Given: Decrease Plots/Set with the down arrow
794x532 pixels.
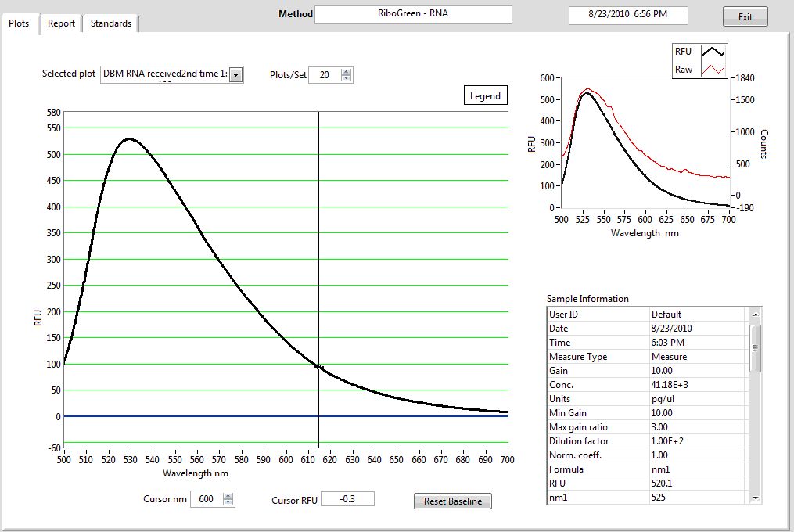Looking at the screenshot, I should [346, 78].
